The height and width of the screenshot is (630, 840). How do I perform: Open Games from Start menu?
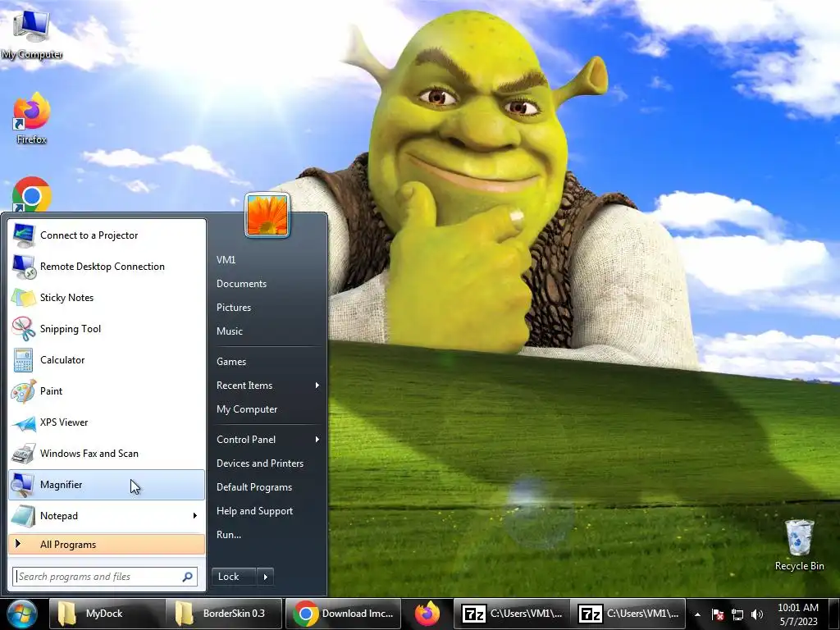(x=231, y=362)
